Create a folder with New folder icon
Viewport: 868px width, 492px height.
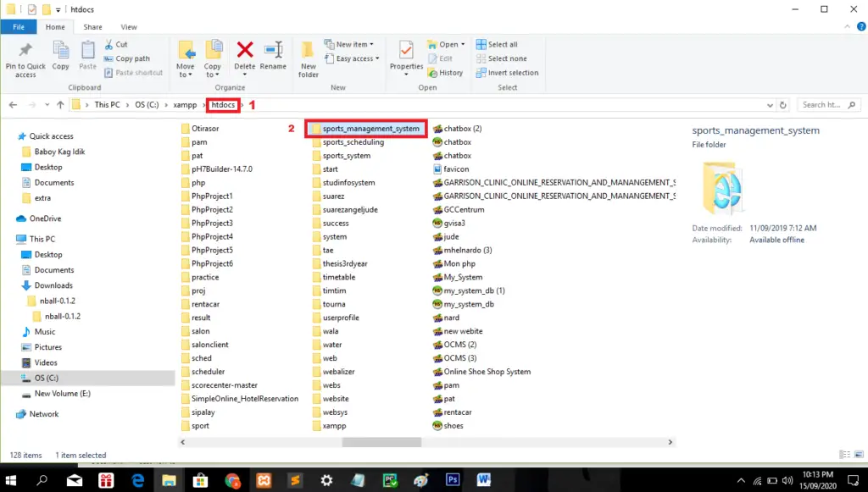point(309,58)
